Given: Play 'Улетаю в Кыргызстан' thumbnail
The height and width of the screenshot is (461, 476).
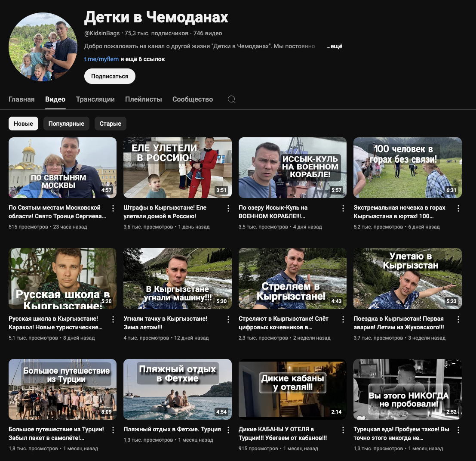Looking at the screenshot, I should [408, 278].
